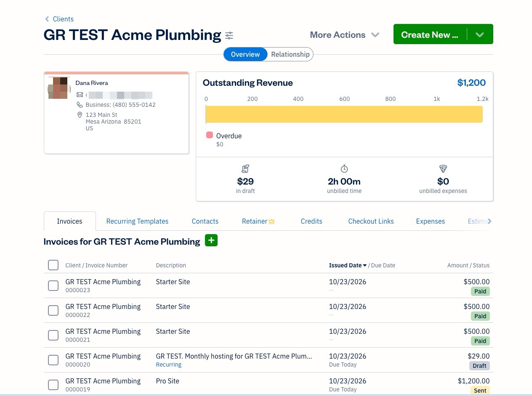Switch to Overview view
532x396 pixels.
(x=245, y=54)
